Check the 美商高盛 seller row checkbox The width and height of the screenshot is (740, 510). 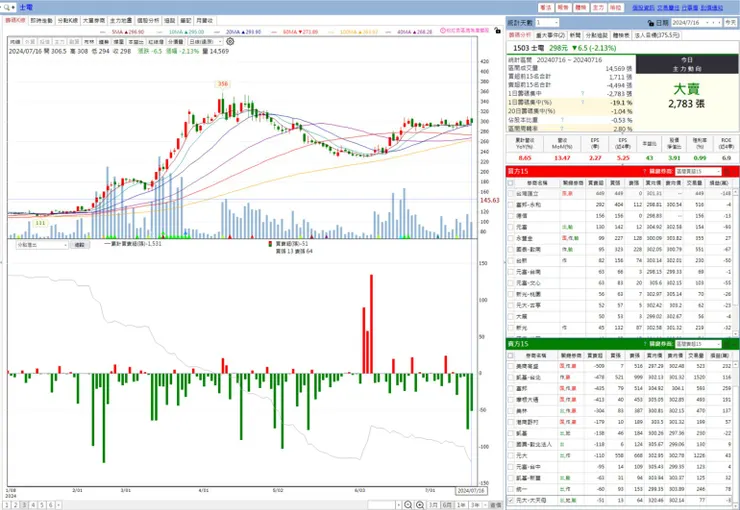click(511, 366)
